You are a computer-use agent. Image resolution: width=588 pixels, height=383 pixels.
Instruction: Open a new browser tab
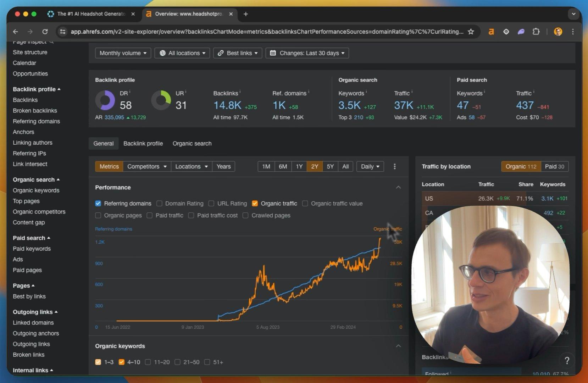click(246, 14)
